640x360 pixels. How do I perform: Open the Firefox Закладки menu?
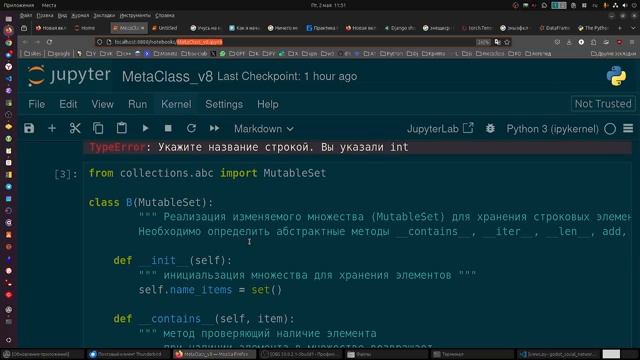pyautogui.click(x=104, y=16)
